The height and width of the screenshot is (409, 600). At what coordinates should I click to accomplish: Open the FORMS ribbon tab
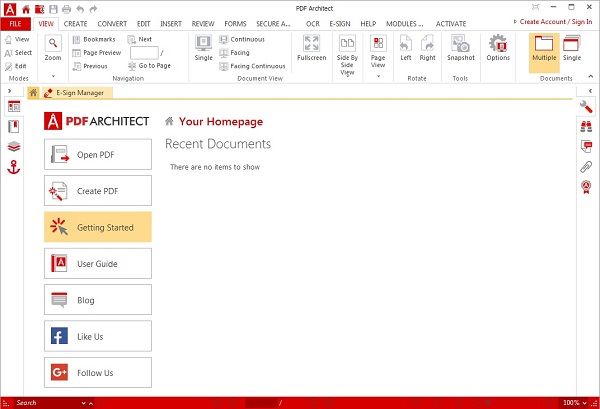(x=235, y=24)
